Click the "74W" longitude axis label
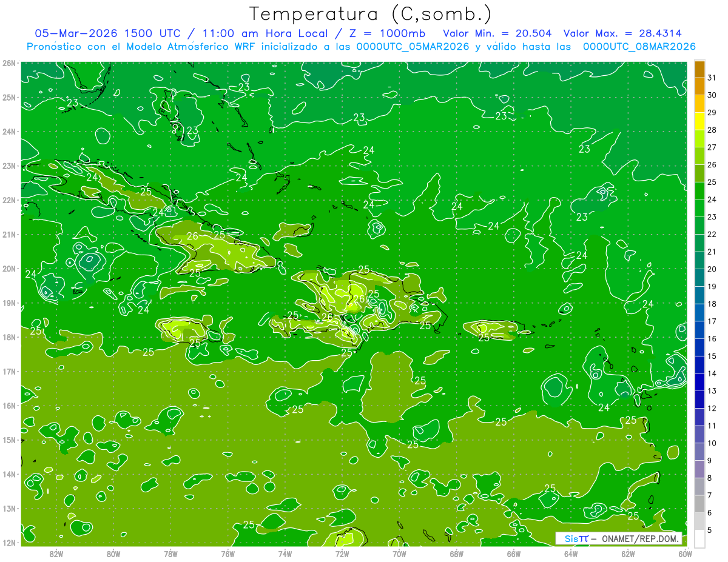Image resolution: width=728 pixels, height=562 pixels. (285, 554)
